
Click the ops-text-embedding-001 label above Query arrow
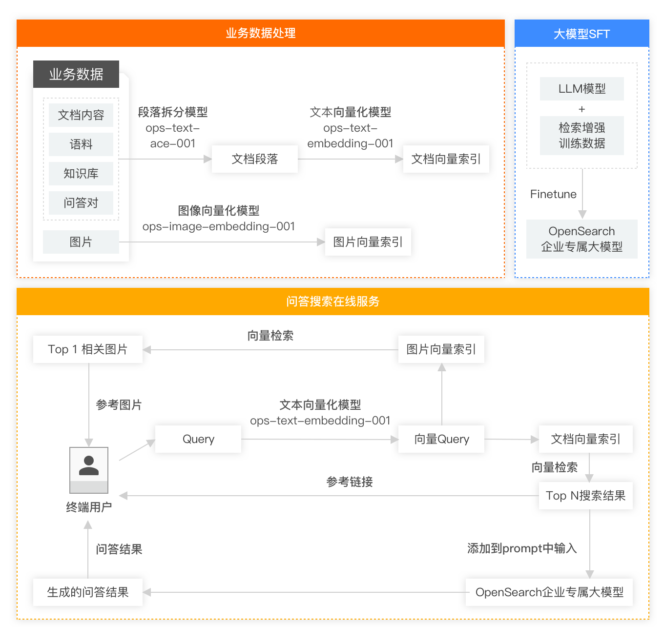pos(320,421)
